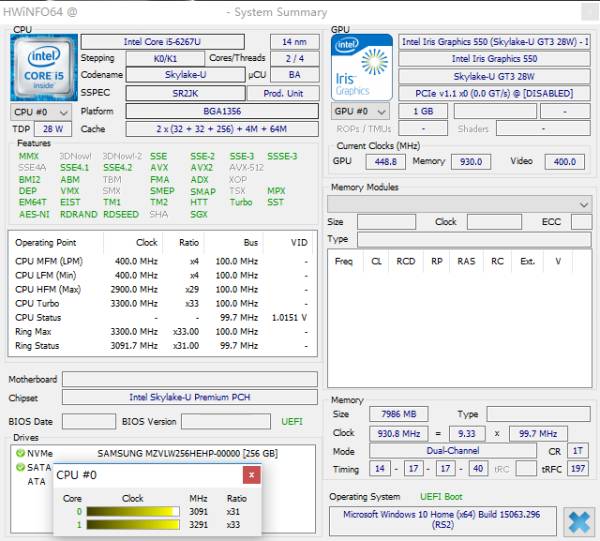Click the Intel Iris Graphics logo
Viewport: 600px width, 541px height.
click(360, 68)
